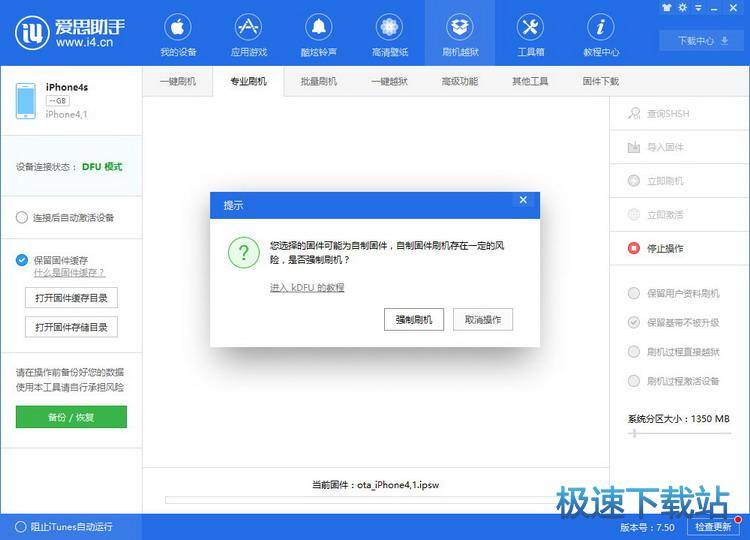Click 版本号 7.50 version text
The height and width of the screenshot is (540, 750).
[647, 527]
